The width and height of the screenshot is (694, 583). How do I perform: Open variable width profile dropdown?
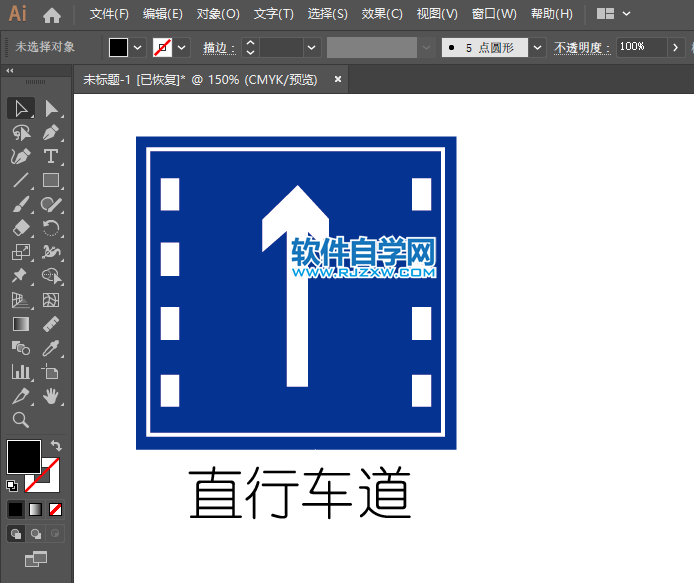426,47
